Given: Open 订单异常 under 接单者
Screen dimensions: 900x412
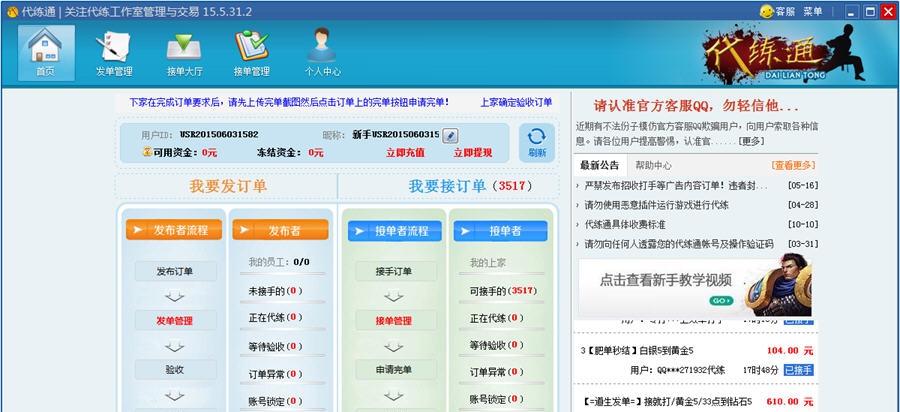Looking at the screenshot, I should coord(497,372).
